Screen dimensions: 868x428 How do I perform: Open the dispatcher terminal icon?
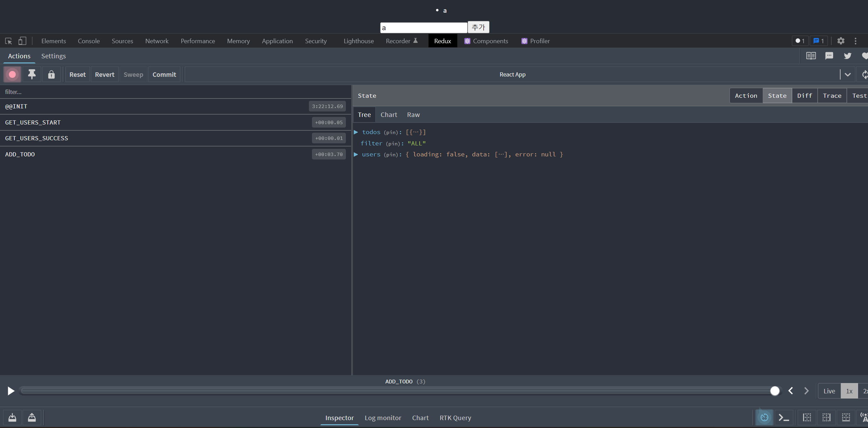784,417
